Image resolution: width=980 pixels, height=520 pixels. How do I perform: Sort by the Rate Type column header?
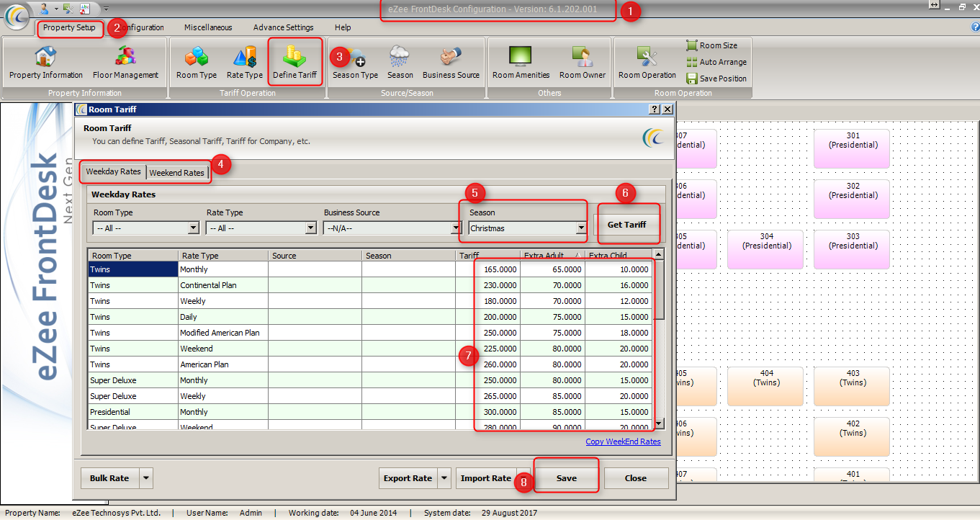[223, 256]
